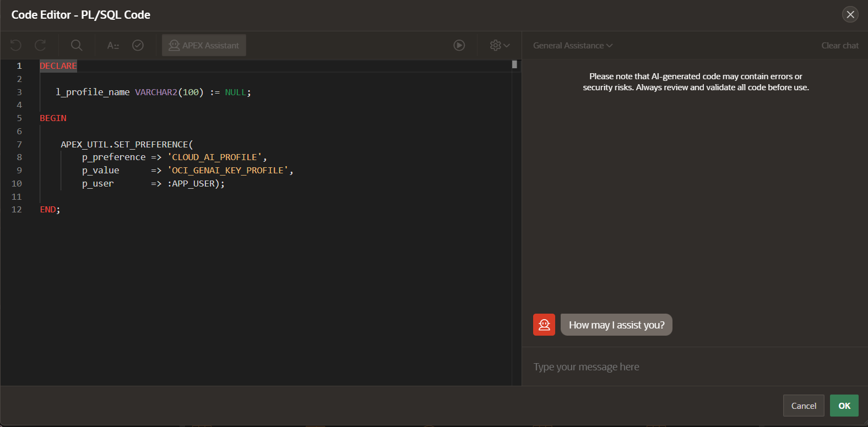This screenshot has height=427, width=868.
Task: Click line number 7 in the gutter
Action: tap(19, 145)
